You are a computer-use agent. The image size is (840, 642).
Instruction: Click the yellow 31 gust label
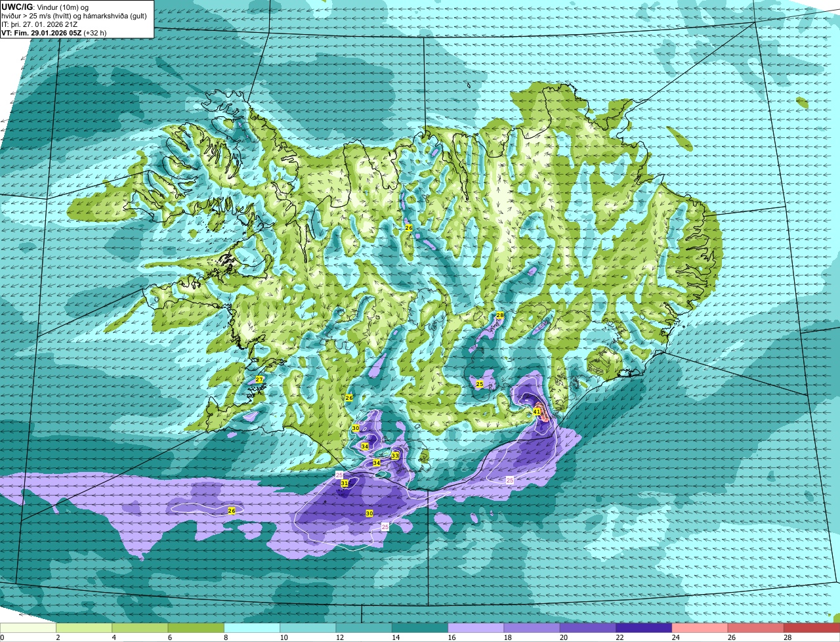(x=345, y=483)
